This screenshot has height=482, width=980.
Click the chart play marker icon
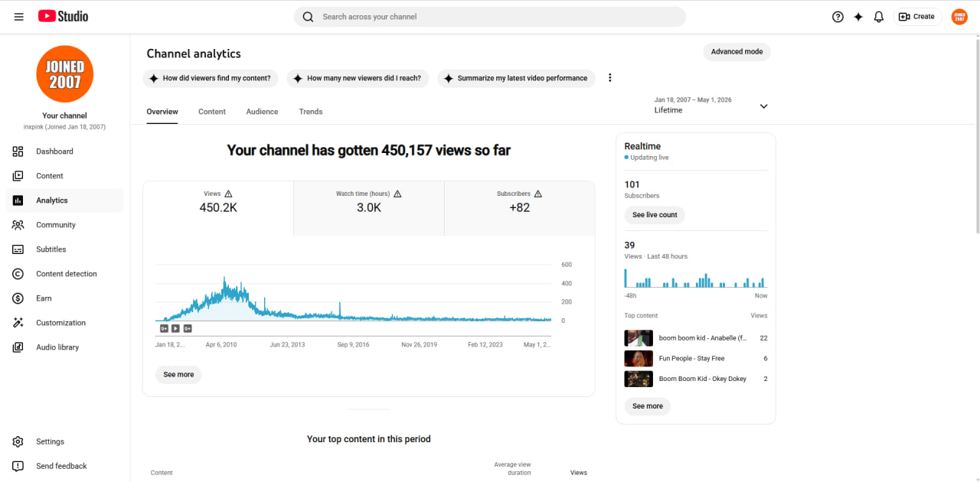coord(175,328)
